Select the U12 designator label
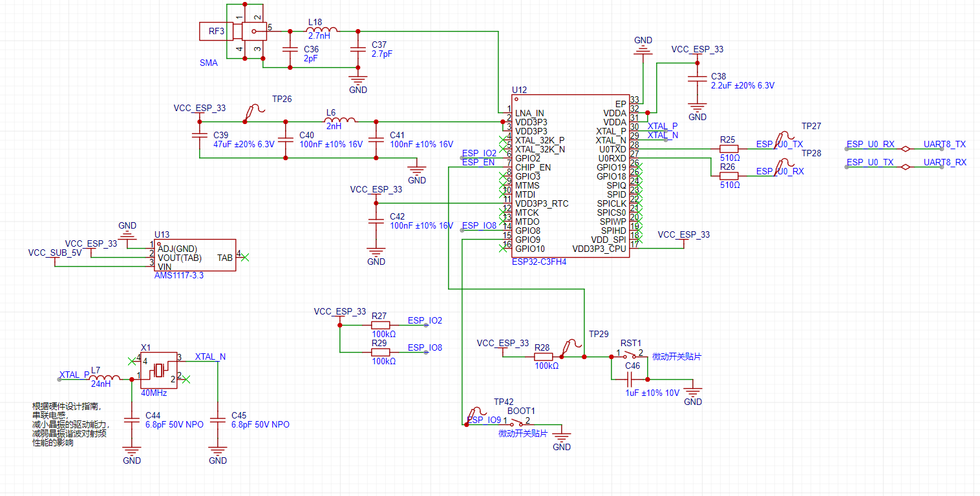Screen dimensions: 980x496 click(519, 90)
